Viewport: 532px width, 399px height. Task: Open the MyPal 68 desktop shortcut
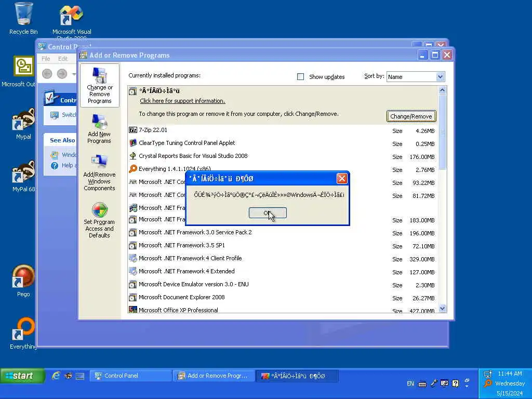coord(23,177)
